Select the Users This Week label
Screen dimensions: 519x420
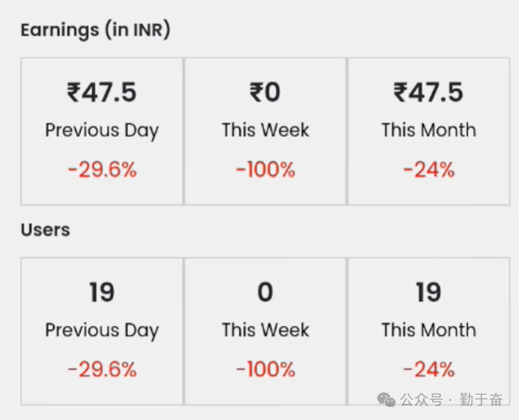click(x=265, y=330)
